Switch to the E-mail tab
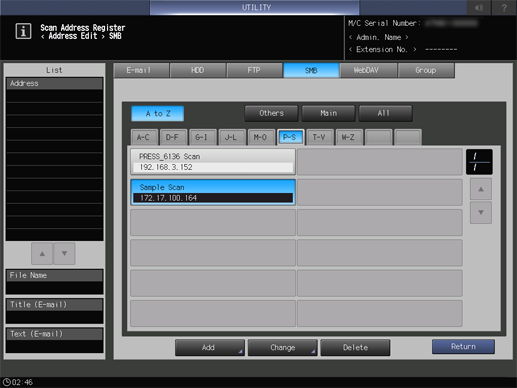The image size is (517, 388). (x=141, y=70)
